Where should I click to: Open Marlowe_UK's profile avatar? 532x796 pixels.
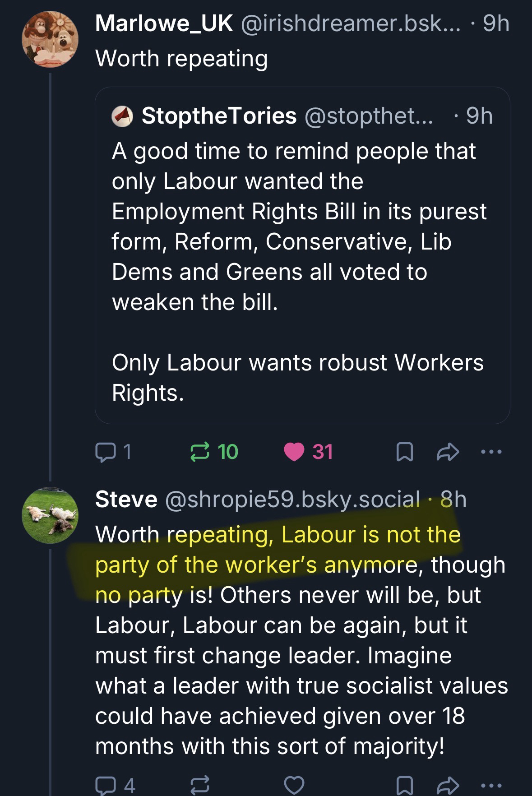click(x=50, y=38)
